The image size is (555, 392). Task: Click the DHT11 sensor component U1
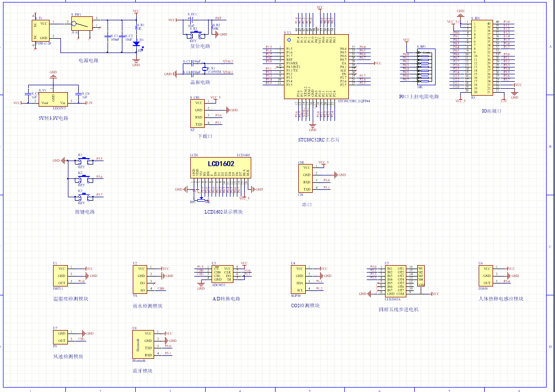pos(60,276)
